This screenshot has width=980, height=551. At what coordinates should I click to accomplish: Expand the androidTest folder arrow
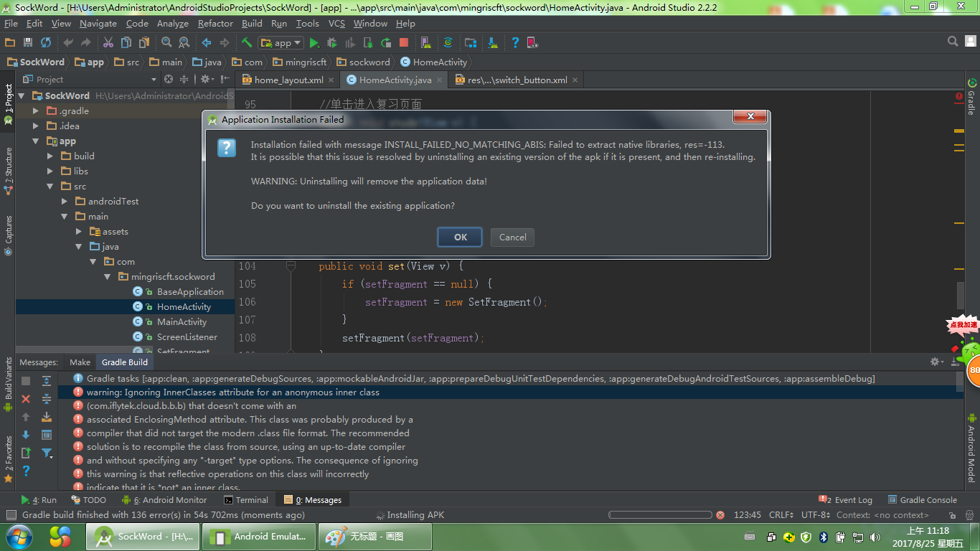(65, 202)
